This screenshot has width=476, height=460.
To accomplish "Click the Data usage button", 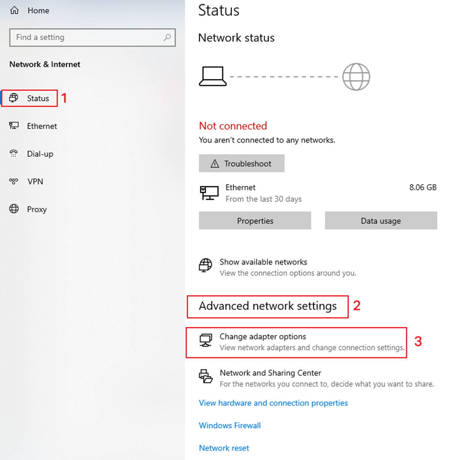I will click(381, 220).
